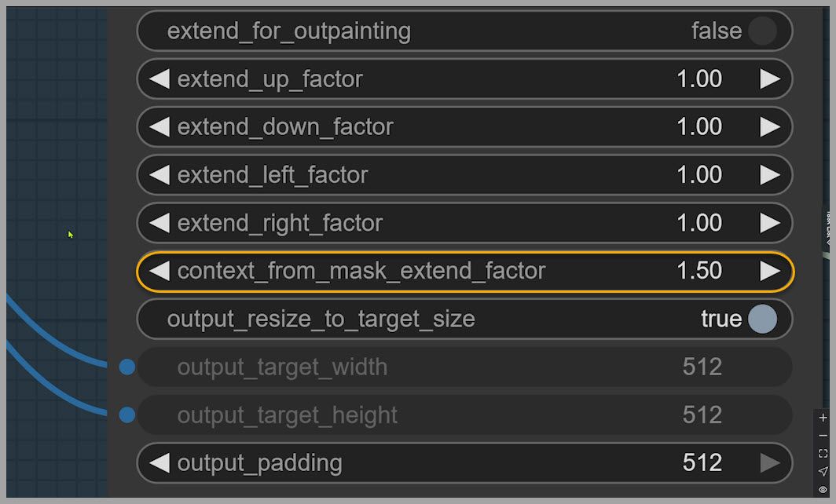Toggle extend_for_outpainting switch on
Screen dimensions: 836x504
pos(761,31)
